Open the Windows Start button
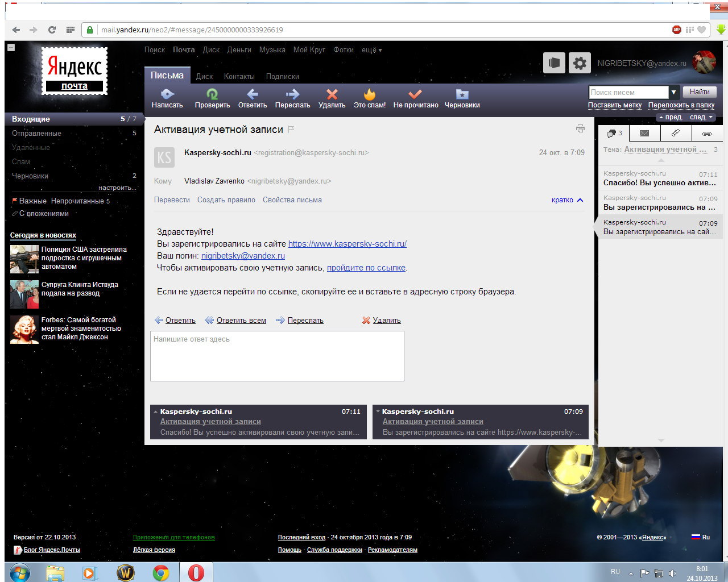 pyautogui.click(x=19, y=573)
